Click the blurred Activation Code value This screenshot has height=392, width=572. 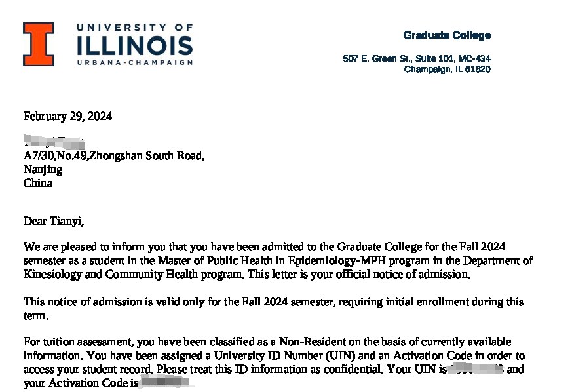tap(166, 383)
